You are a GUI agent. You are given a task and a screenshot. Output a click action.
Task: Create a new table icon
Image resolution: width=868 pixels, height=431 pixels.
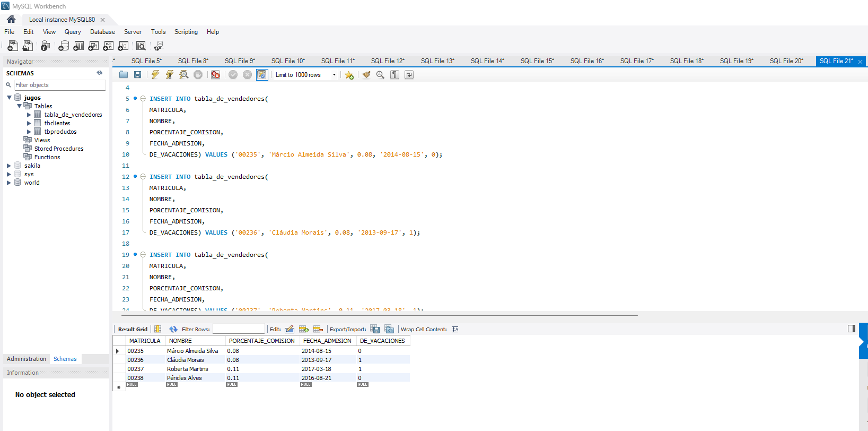click(78, 46)
